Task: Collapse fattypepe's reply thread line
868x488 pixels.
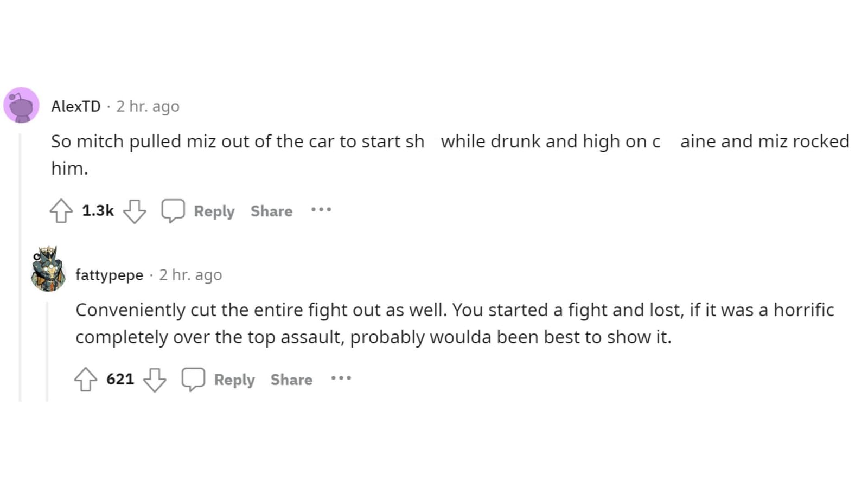Action: (x=47, y=352)
